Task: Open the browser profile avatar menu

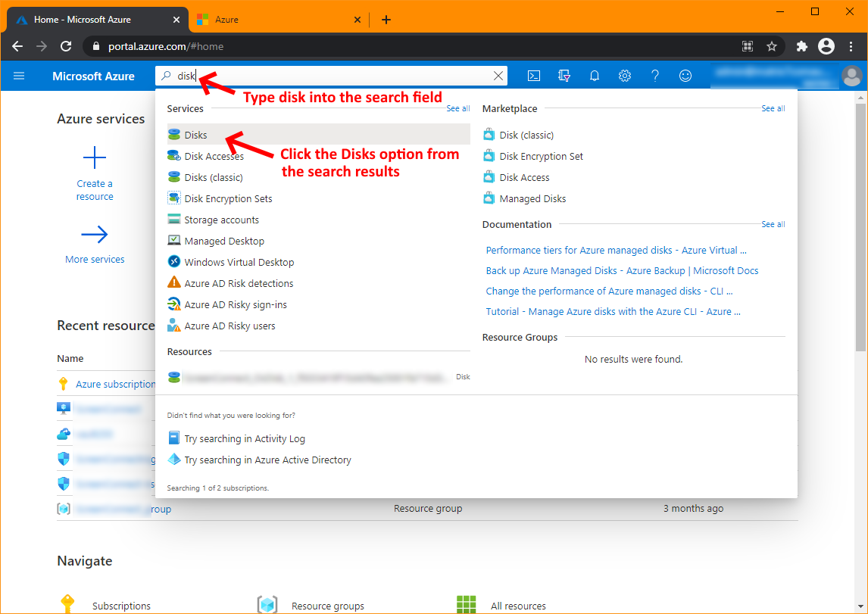Action: tap(826, 46)
